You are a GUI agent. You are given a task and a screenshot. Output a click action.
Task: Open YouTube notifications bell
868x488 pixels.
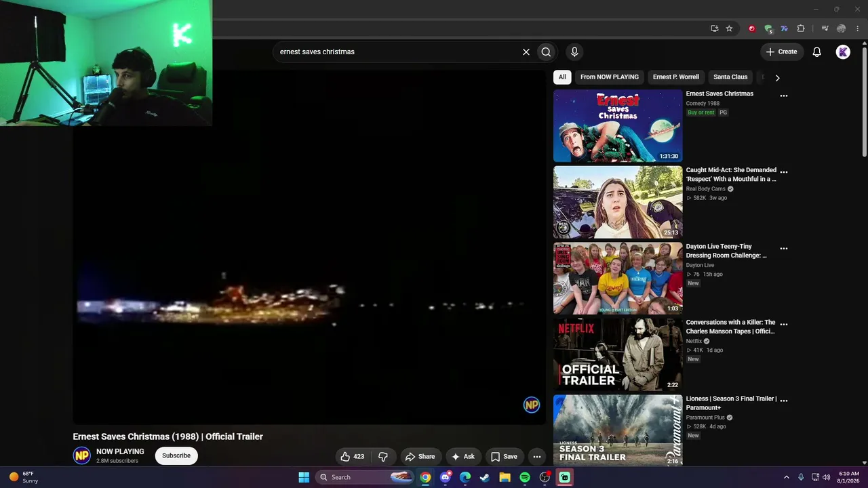point(816,52)
